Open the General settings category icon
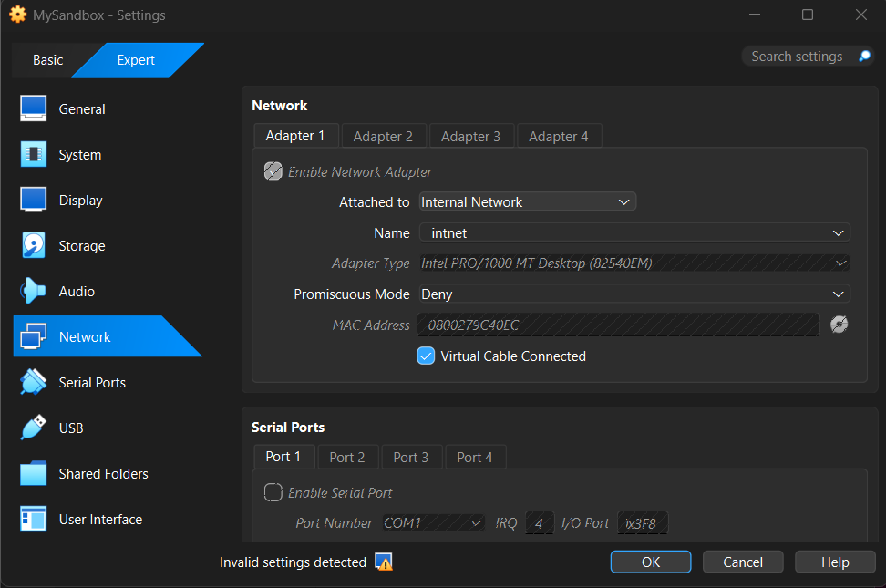 coord(34,108)
